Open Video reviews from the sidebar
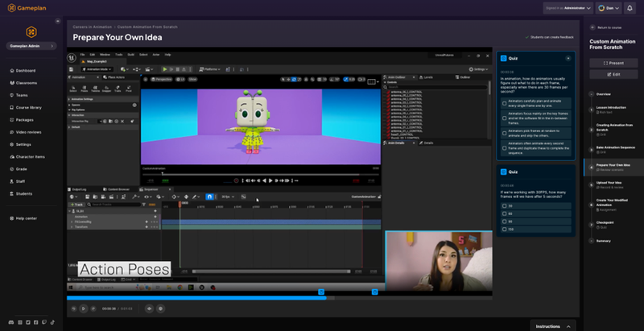Image resolution: width=644 pixels, height=331 pixels. pos(26,132)
